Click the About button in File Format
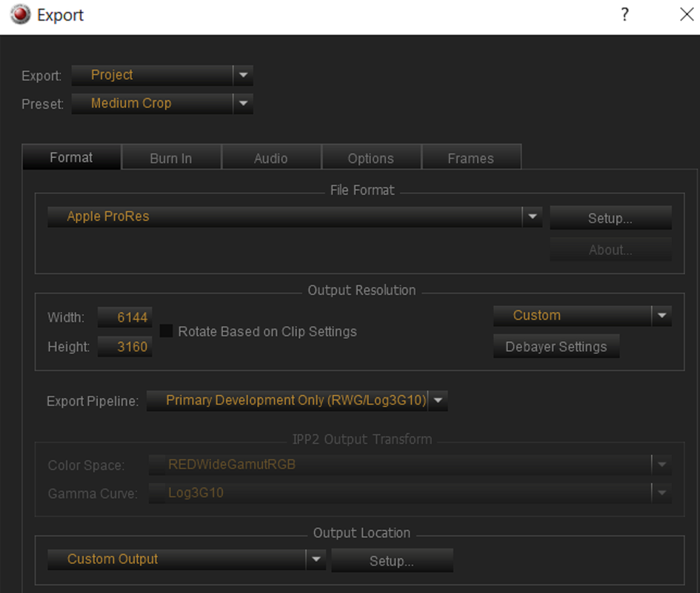Screen dimensions: 700x593 [x=610, y=250]
